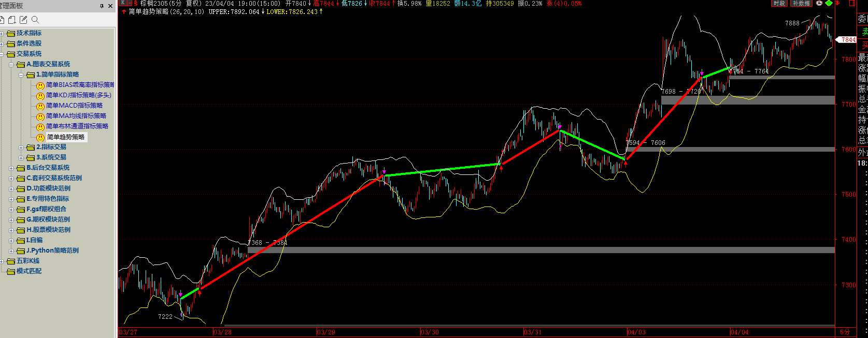The width and height of the screenshot is (868, 338).
Task: Click the LOWER:7826.243 indicator value
Action: (292, 11)
